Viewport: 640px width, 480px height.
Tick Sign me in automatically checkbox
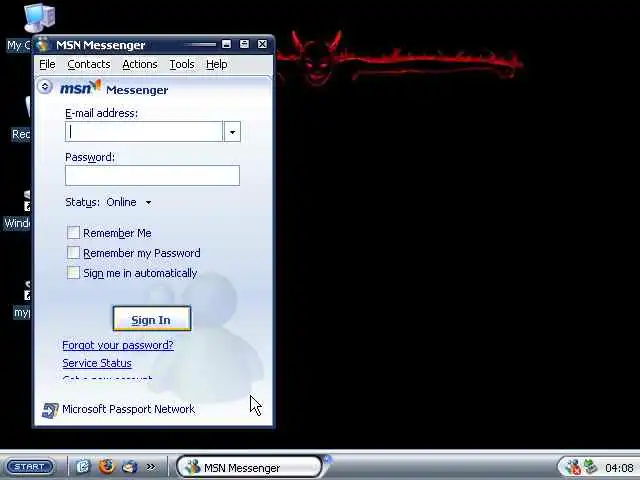73,273
